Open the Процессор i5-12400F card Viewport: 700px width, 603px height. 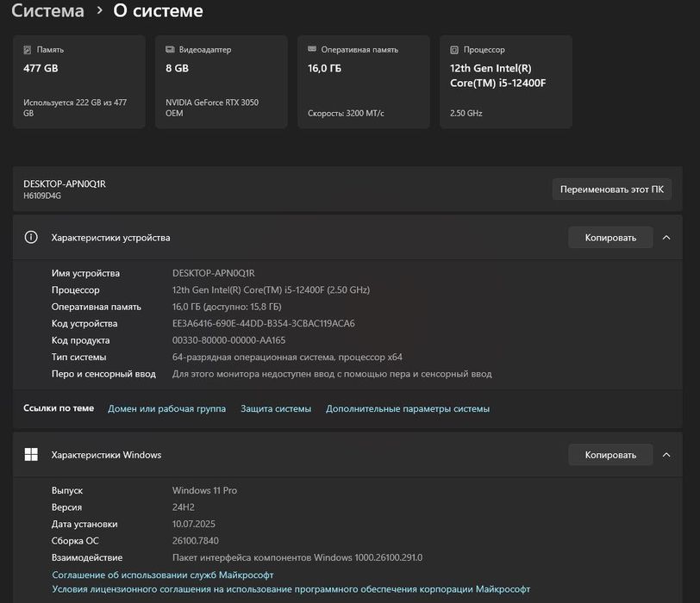coord(506,82)
